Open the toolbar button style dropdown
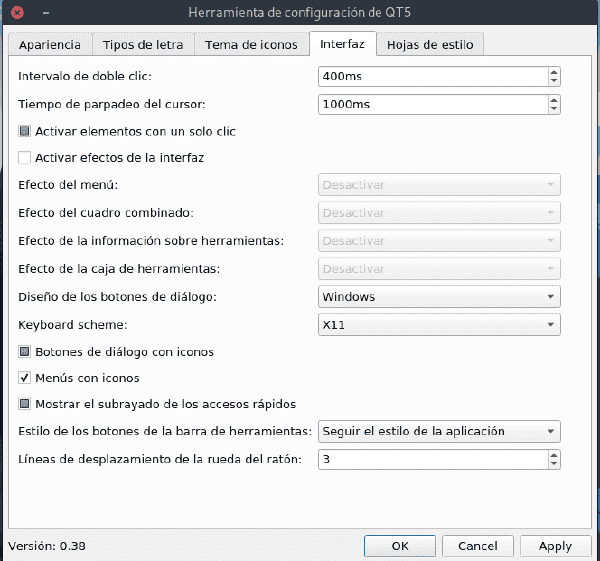Image resolution: width=600 pixels, height=561 pixels. (x=439, y=431)
